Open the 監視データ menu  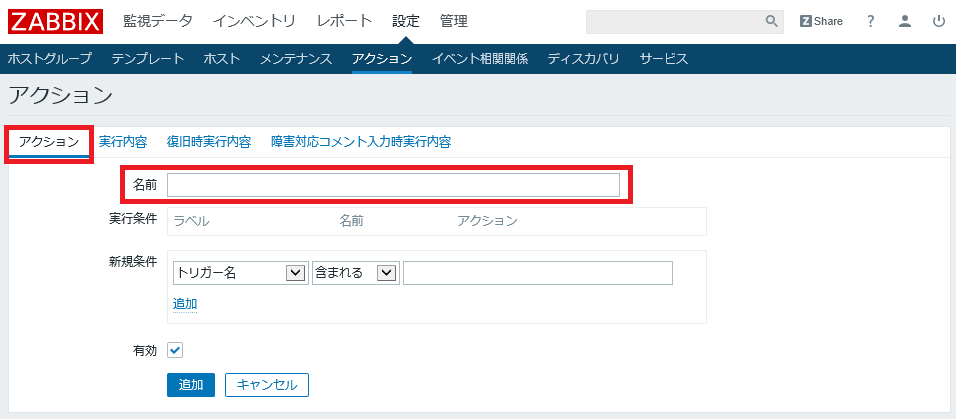pyautogui.click(x=158, y=21)
